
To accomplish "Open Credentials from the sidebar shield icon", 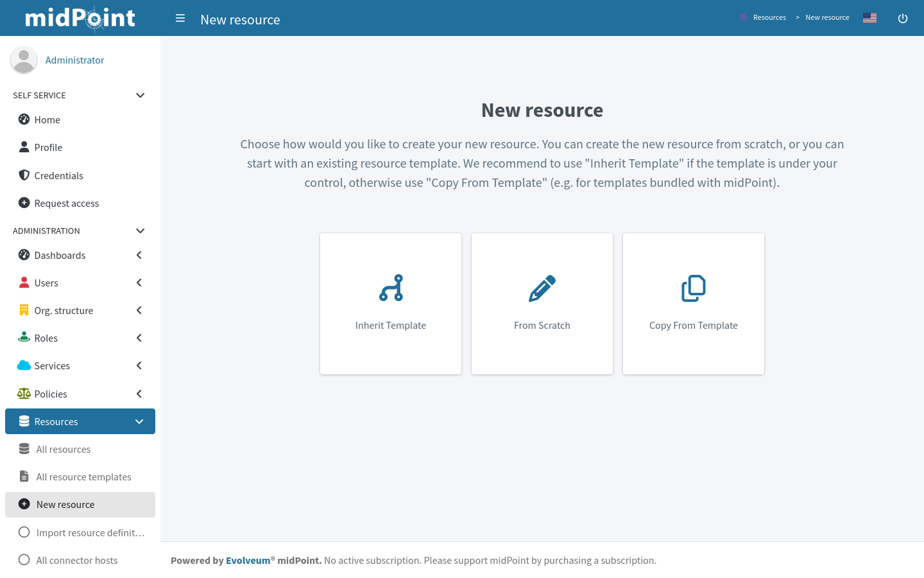I will point(24,175).
